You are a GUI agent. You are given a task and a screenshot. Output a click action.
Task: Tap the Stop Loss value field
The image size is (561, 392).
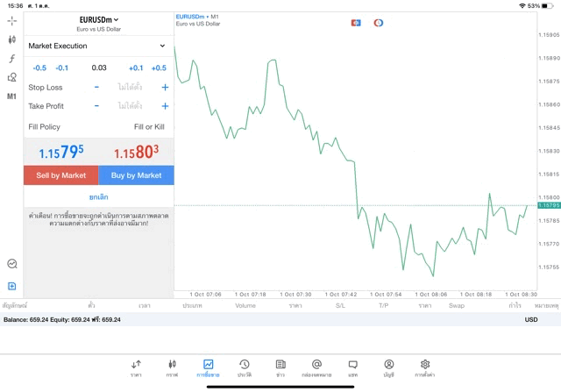131,87
